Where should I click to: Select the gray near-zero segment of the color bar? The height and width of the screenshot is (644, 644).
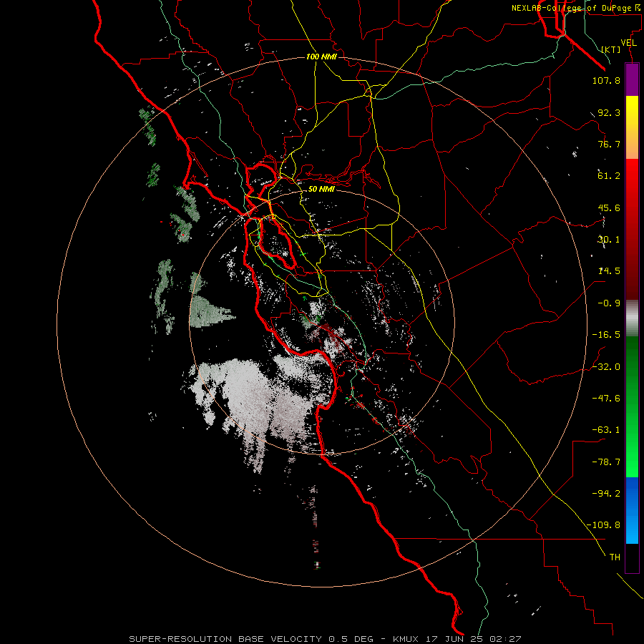click(632, 318)
